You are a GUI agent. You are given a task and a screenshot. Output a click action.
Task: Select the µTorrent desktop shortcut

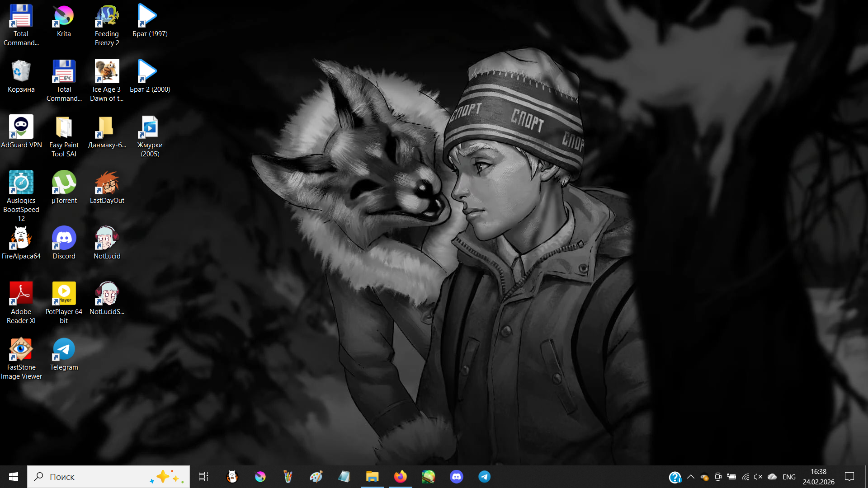pyautogui.click(x=64, y=183)
